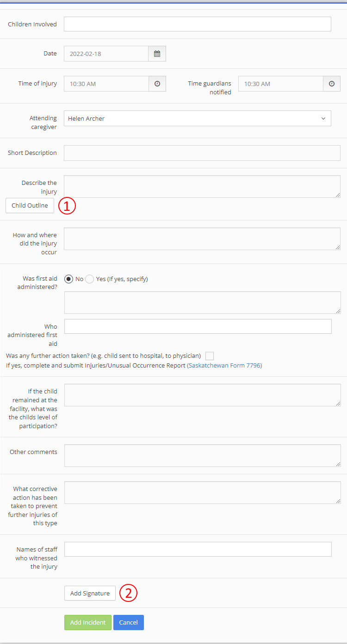Image resolution: width=347 pixels, height=644 pixels.
Task: Click the corrective action taken field
Action: coord(202,492)
